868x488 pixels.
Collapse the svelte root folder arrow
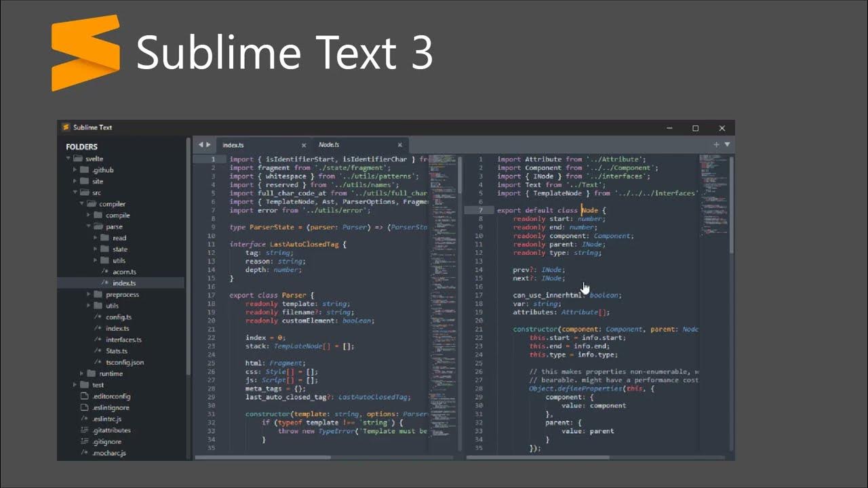(68, 159)
